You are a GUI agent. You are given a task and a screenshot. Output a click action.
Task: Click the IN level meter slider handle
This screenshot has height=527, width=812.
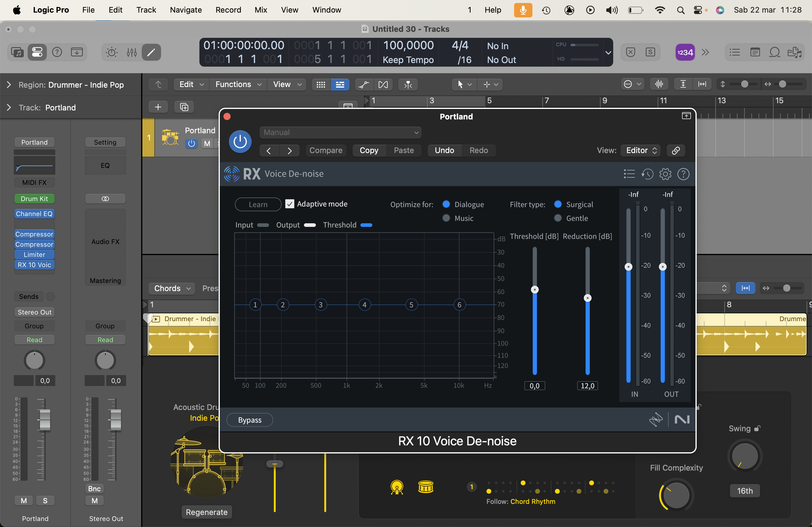[x=629, y=267]
